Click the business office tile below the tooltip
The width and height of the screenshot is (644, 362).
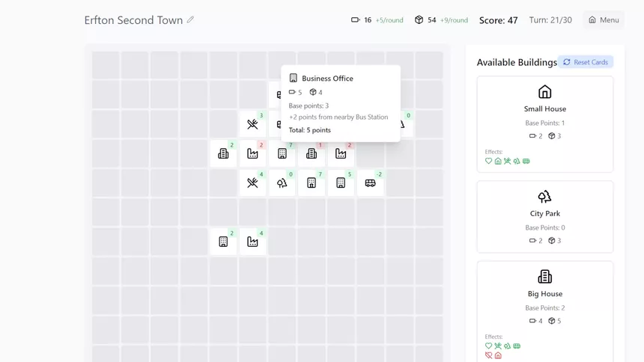pos(282,153)
